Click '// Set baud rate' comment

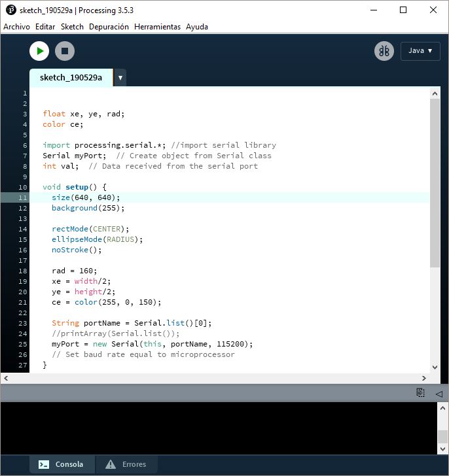tap(143, 354)
